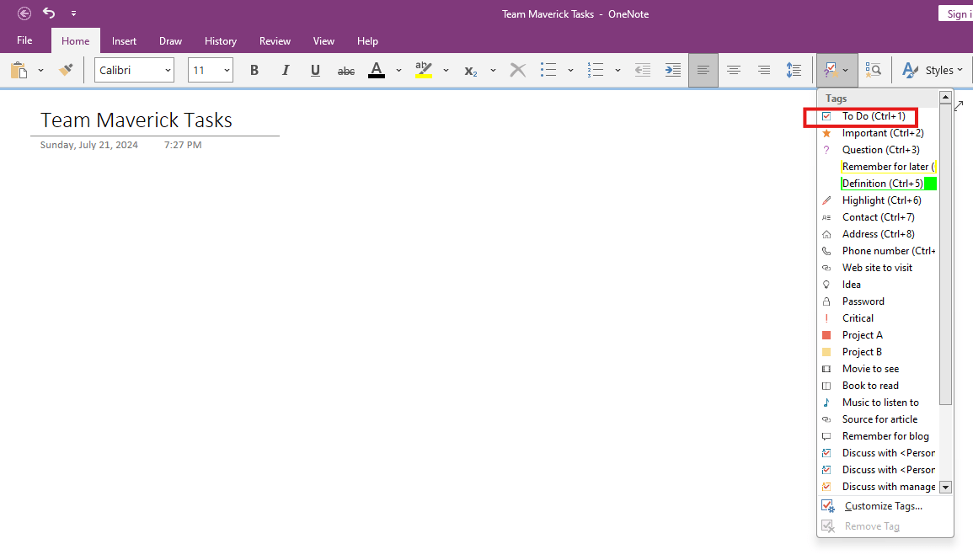
Task: Select Center alignment button
Action: click(734, 70)
